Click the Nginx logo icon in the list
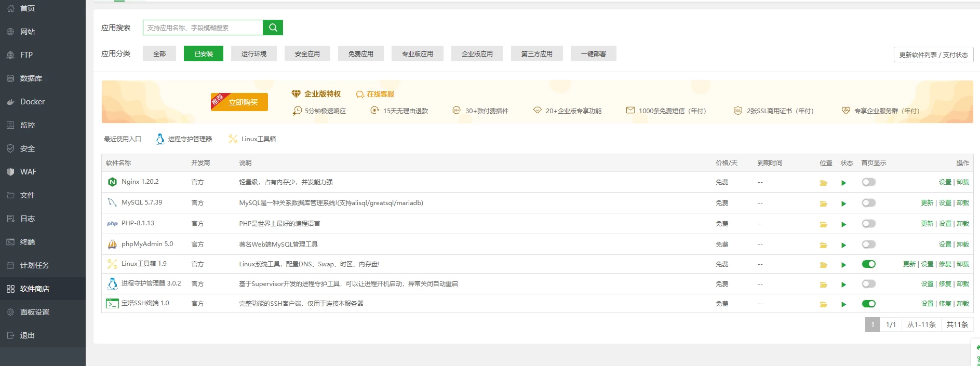This screenshot has width=980, height=366. pyautogui.click(x=112, y=182)
